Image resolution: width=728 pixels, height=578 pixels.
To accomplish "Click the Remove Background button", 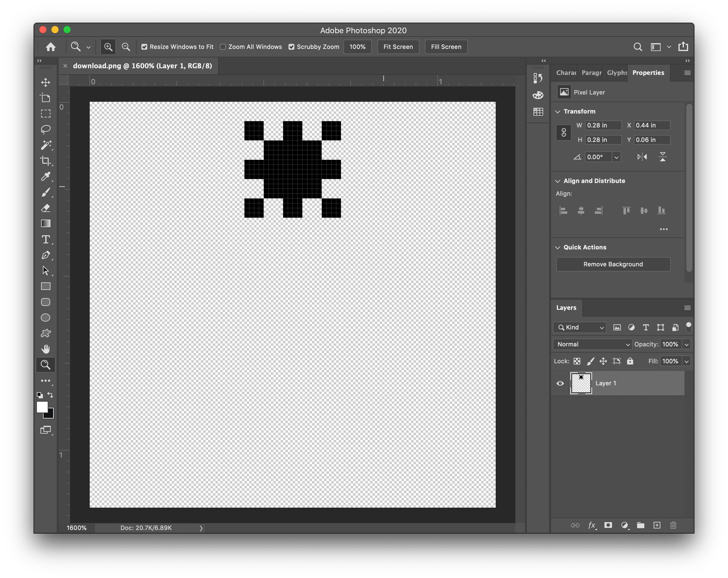I will [613, 264].
